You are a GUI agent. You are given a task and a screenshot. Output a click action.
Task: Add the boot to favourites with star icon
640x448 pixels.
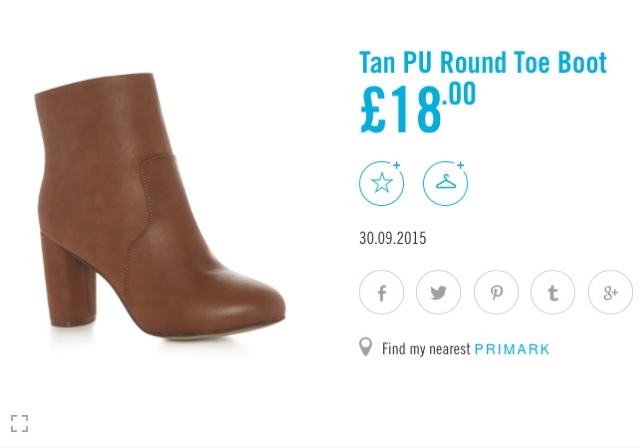(381, 183)
